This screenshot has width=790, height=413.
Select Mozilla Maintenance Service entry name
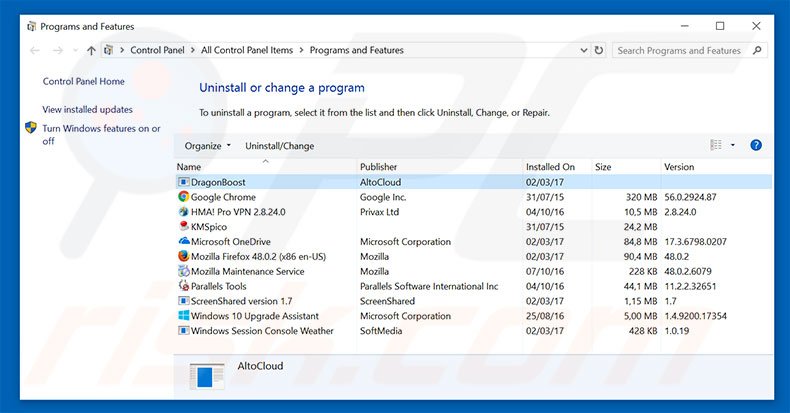tap(247, 271)
